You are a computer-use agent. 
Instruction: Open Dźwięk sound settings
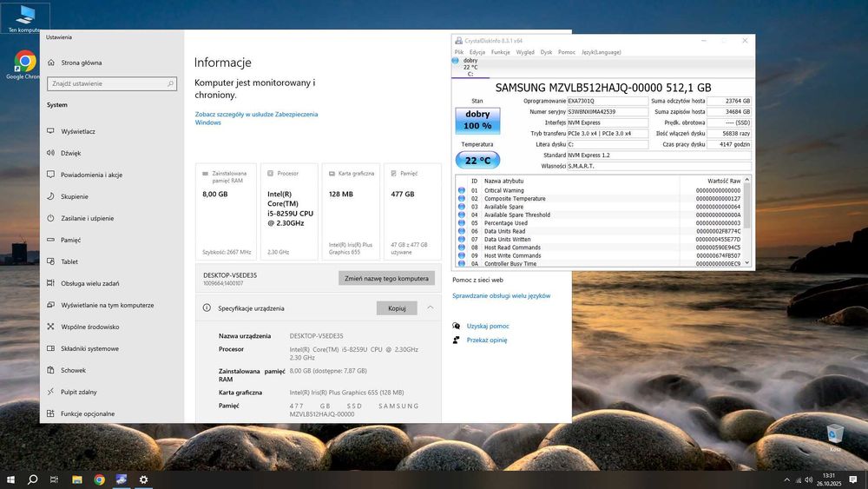point(64,153)
